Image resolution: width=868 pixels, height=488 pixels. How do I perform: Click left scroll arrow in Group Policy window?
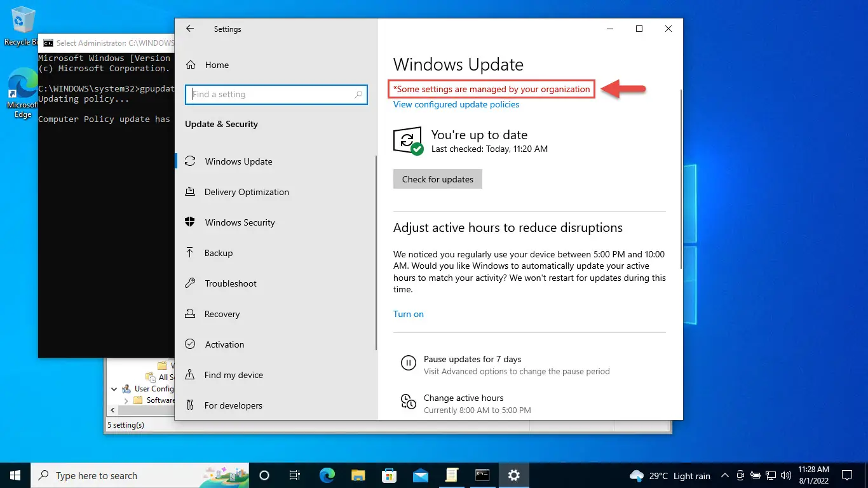coord(111,411)
